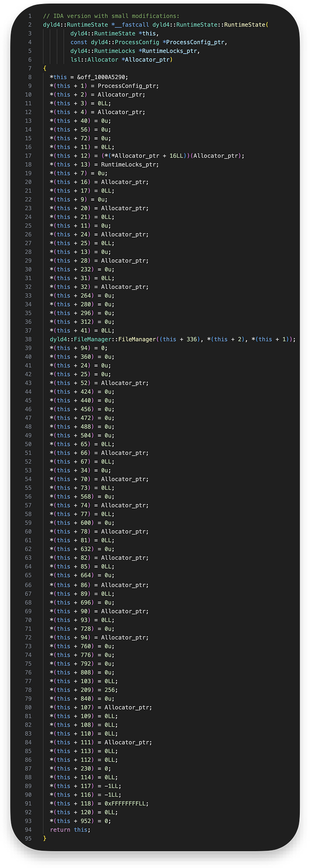310x868 pixels.
Task: Click the "const dyld4::ProcessConfig *ProcessConfig_ptr," parameter line
Action: point(149,42)
